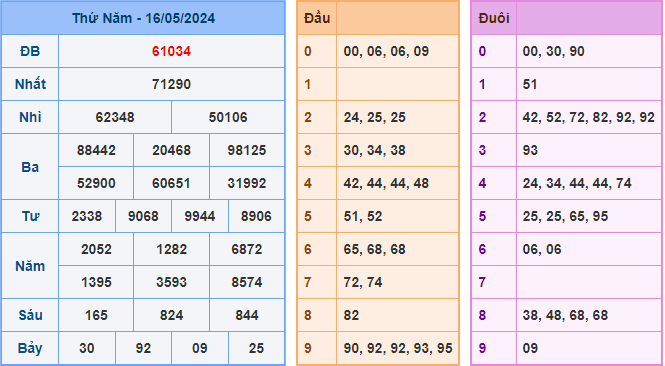Click Đuôi row values 06, 06
Screen dimensions: 665x366
click(x=542, y=249)
